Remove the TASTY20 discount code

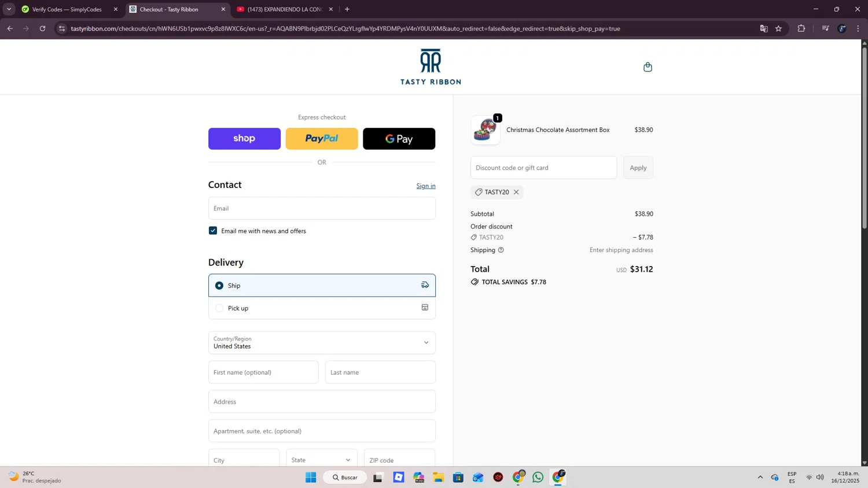pyautogui.click(x=516, y=192)
